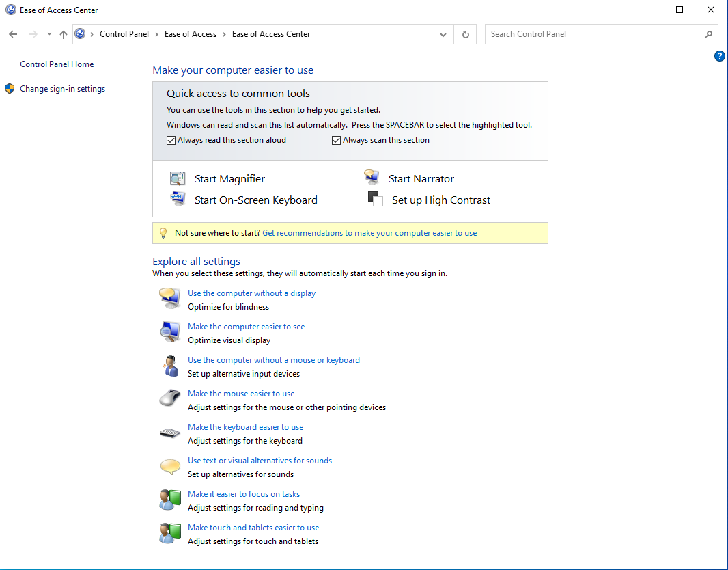Screen dimensions: 728x570
Task: Click the icon beside Adjust settings for reading and typing
Action: 170,500
